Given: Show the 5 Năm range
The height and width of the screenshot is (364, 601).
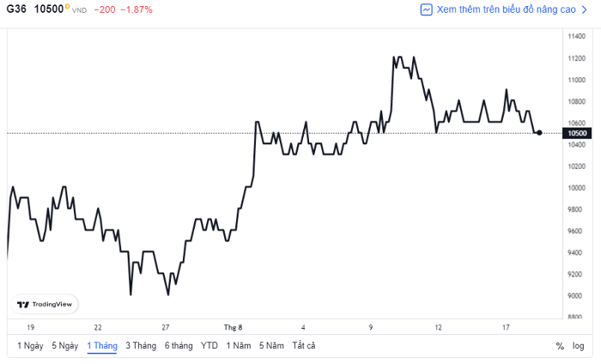Looking at the screenshot, I should (x=271, y=346).
